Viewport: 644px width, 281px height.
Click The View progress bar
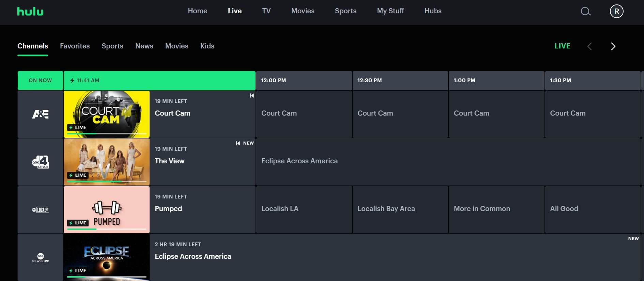click(107, 181)
